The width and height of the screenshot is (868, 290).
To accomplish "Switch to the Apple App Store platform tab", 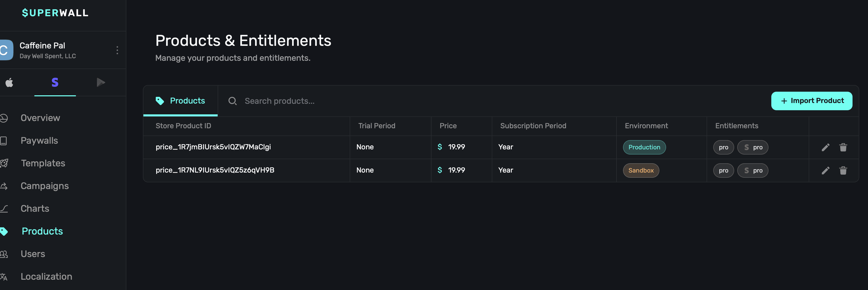I will pyautogui.click(x=10, y=82).
